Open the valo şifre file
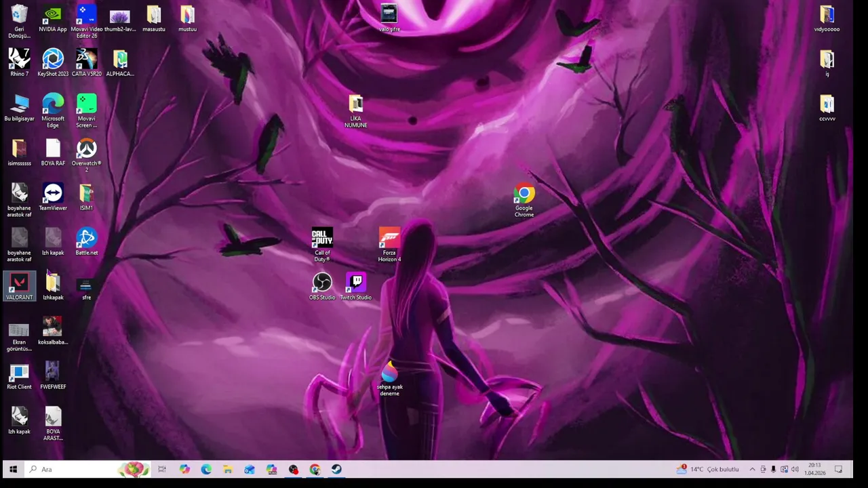868x488 pixels. pyautogui.click(x=389, y=19)
